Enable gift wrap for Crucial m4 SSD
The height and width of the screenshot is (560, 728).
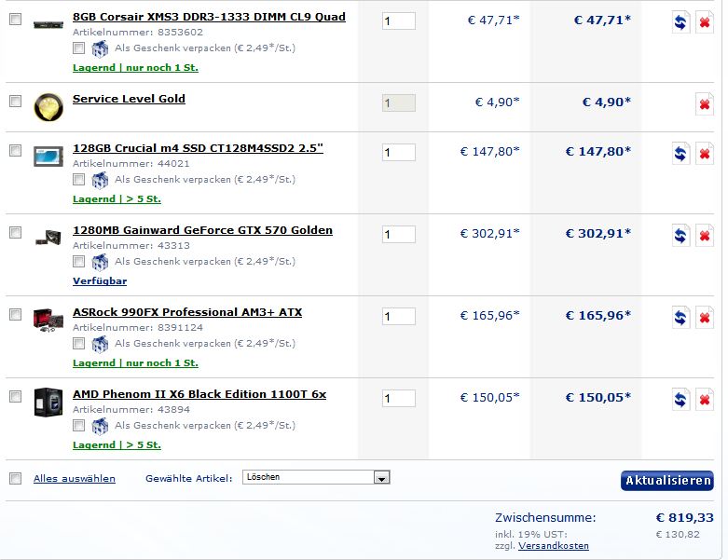coord(79,179)
